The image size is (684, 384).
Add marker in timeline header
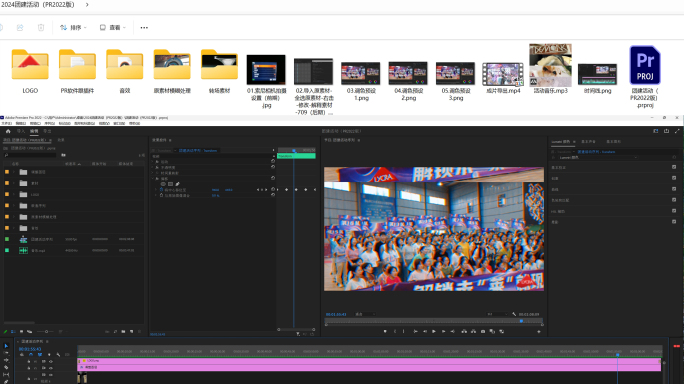pyautogui.click(x=49, y=355)
